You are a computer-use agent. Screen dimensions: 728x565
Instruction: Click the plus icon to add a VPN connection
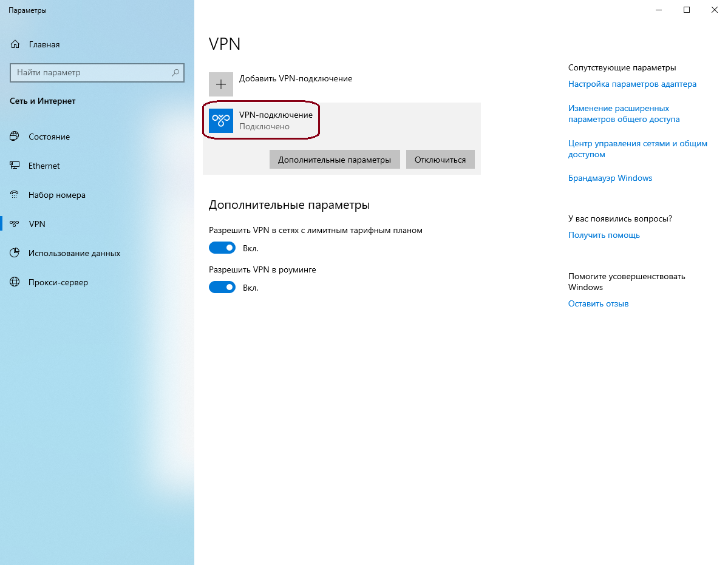pyautogui.click(x=221, y=84)
